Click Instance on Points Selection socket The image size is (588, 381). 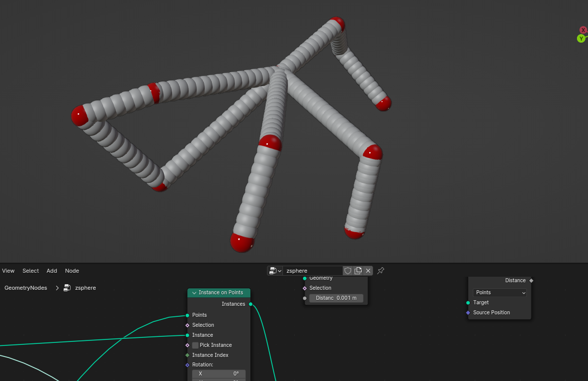(187, 325)
